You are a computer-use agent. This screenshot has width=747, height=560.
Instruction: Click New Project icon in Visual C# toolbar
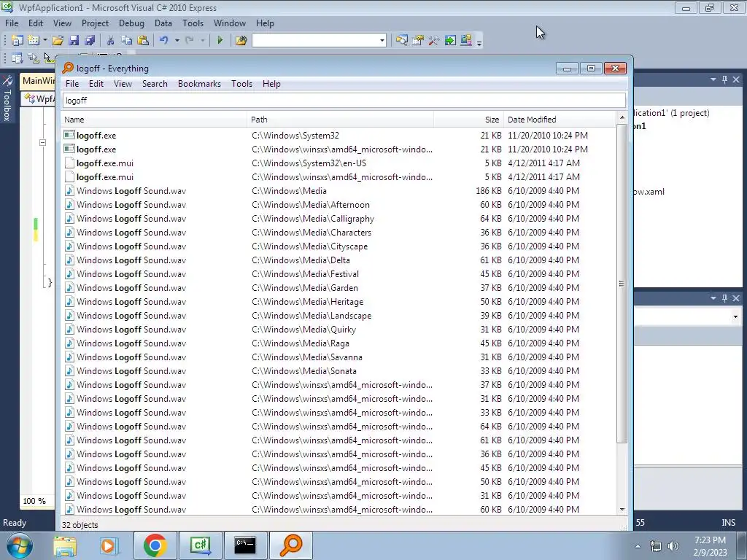point(18,41)
